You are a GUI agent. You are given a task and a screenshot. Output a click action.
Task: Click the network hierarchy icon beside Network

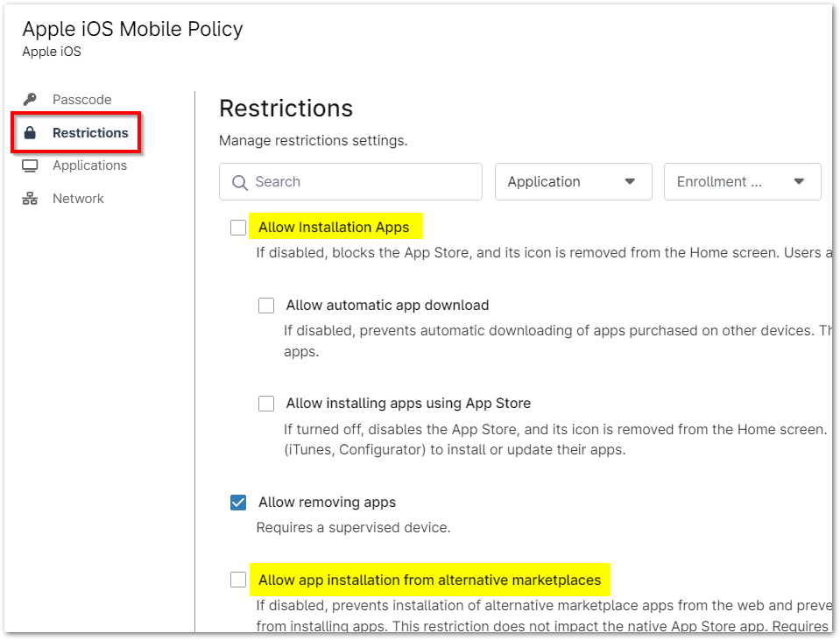point(30,198)
